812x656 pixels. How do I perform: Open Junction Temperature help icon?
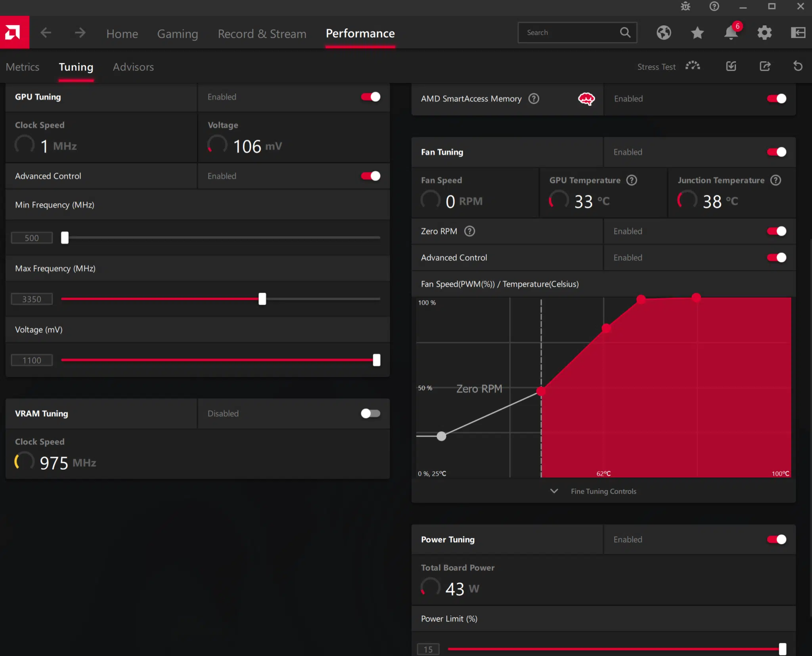tap(776, 180)
